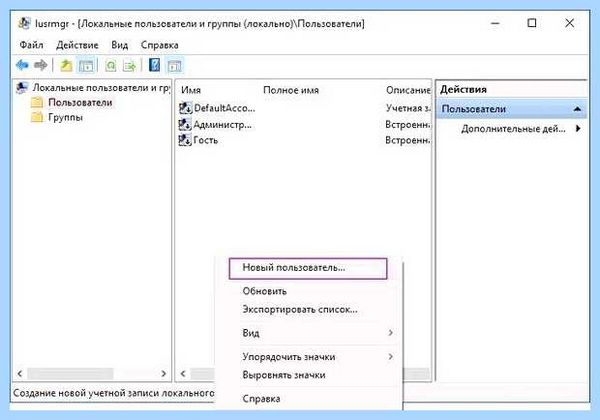Screen dimensions: 600x420
Task: Click the lusrmgr title bar icon
Action: (24, 23)
